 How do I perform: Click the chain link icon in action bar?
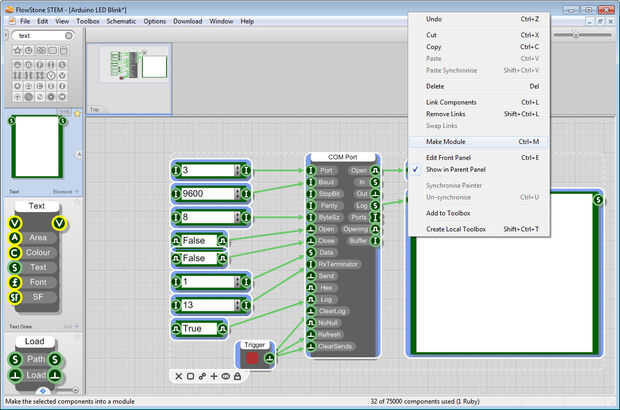point(202,376)
